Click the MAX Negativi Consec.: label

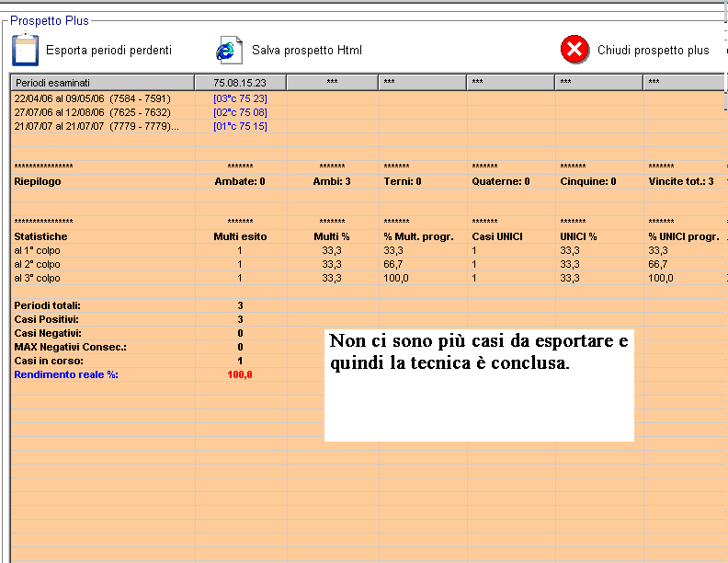coord(70,348)
